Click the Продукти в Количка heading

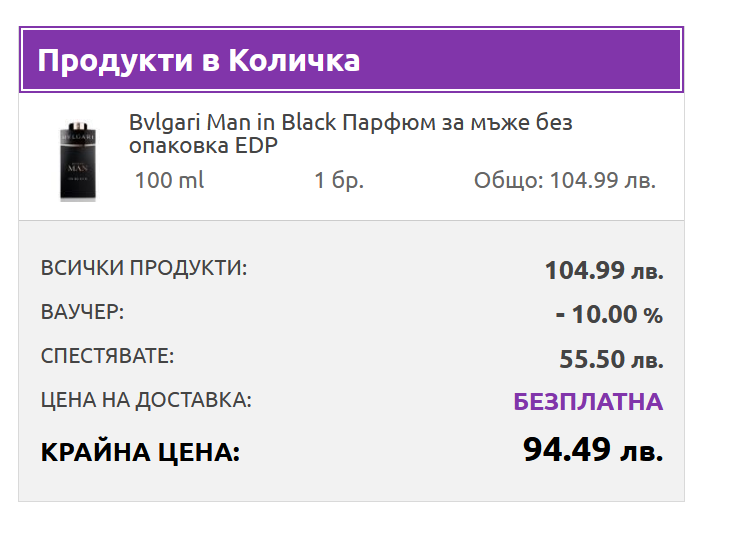199,60
